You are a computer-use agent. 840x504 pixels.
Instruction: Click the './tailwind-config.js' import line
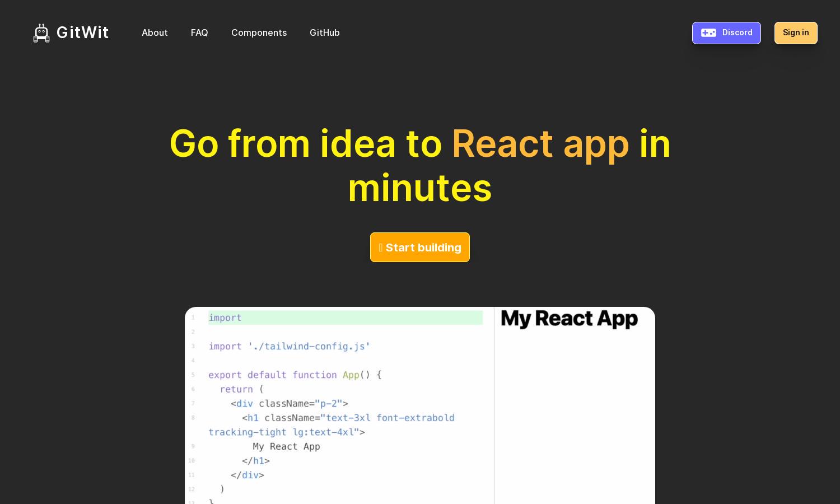[290, 346]
